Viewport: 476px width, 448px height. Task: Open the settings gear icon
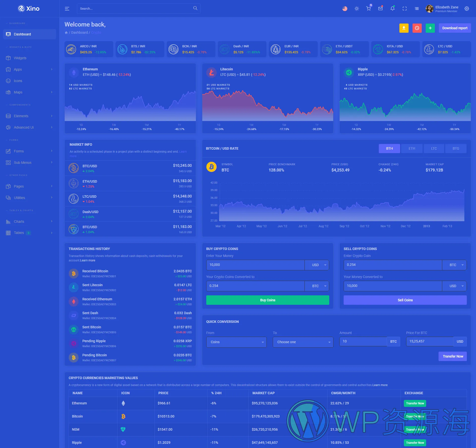(467, 9)
